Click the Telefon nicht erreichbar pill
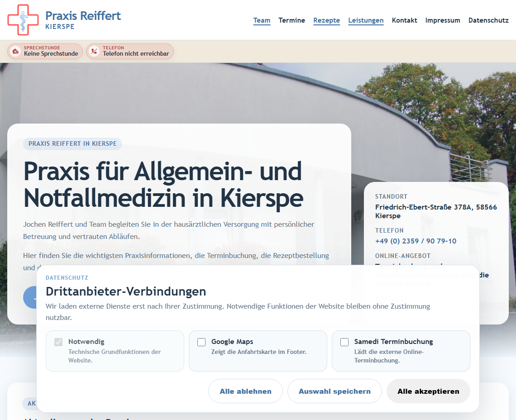Image resolution: width=516 pixels, height=420 pixels. pos(130,51)
